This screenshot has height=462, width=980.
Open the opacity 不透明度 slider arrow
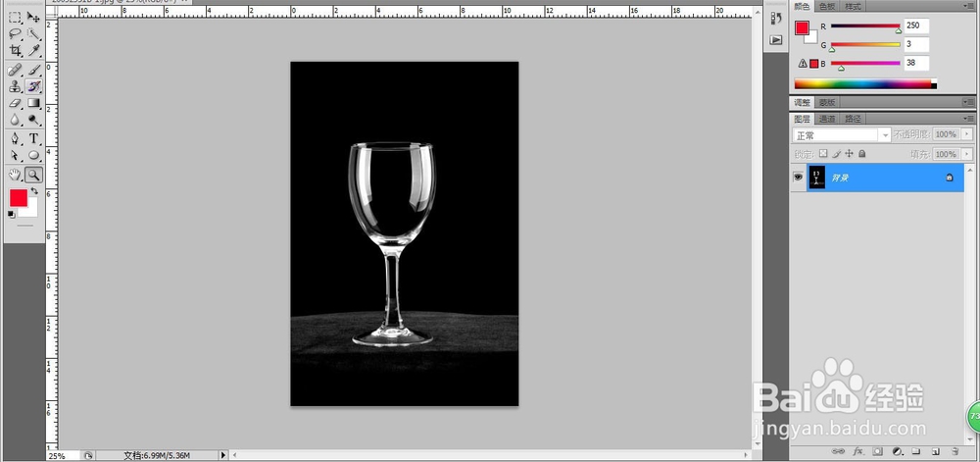967,134
